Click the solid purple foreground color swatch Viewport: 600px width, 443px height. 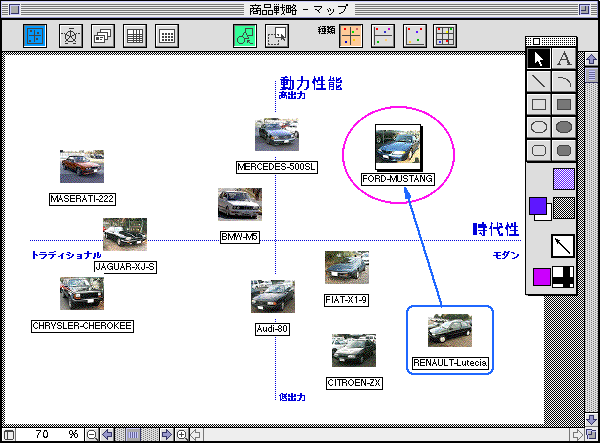(x=538, y=206)
